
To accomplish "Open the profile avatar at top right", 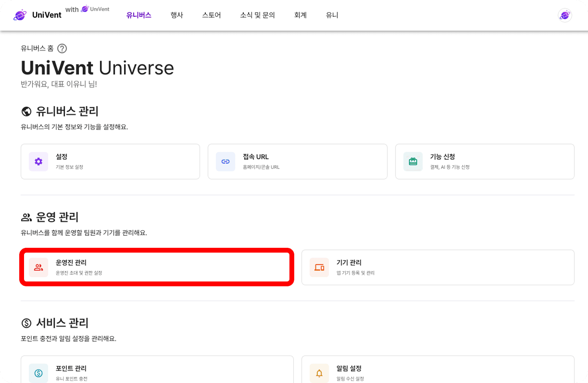I will [x=565, y=15].
